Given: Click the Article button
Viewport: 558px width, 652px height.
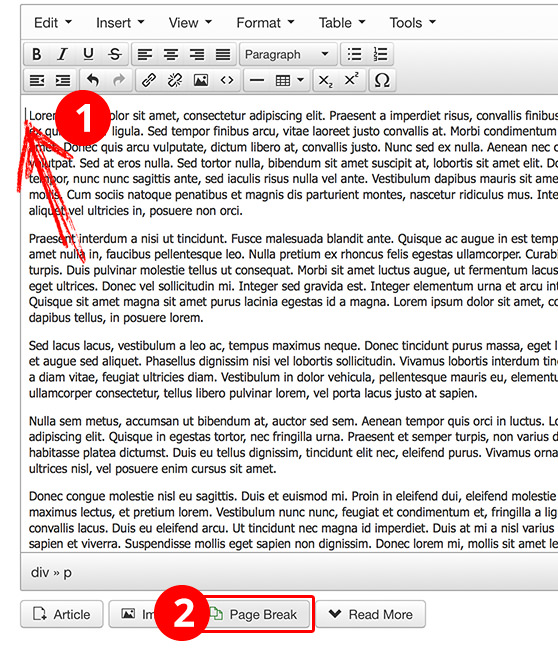Looking at the screenshot, I should coord(62,614).
